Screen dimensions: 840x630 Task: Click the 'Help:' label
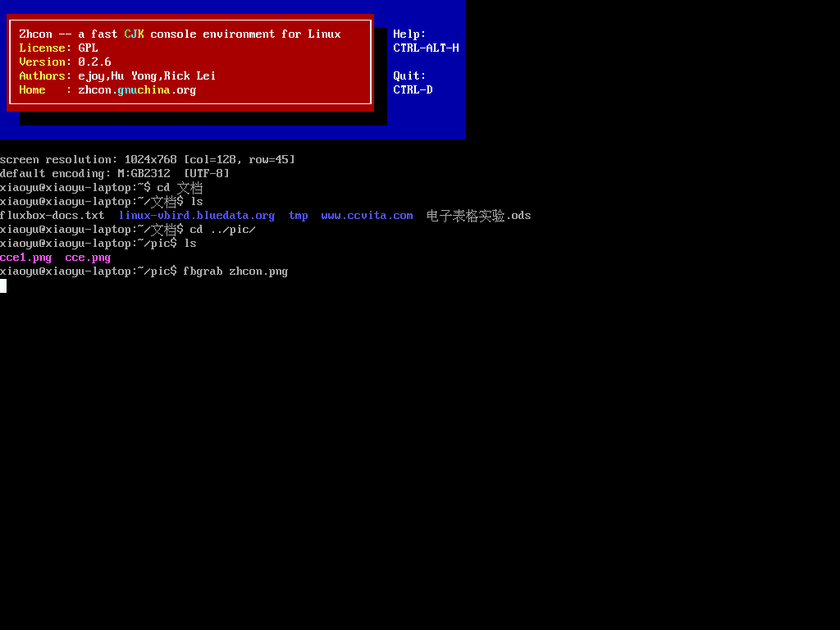409,34
